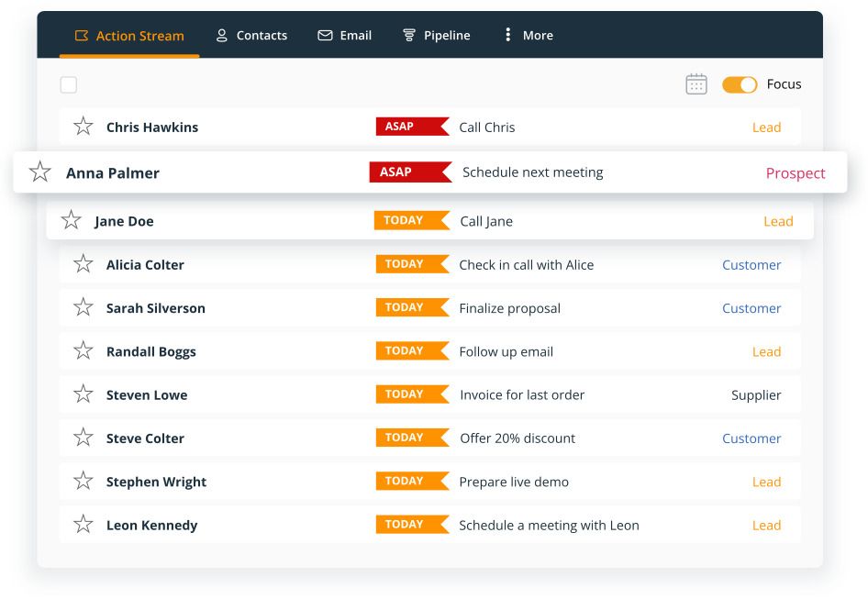The width and height of the screenshot is (868, 599).
Task: Star Stephen Wright's contact
Action: 83,482
